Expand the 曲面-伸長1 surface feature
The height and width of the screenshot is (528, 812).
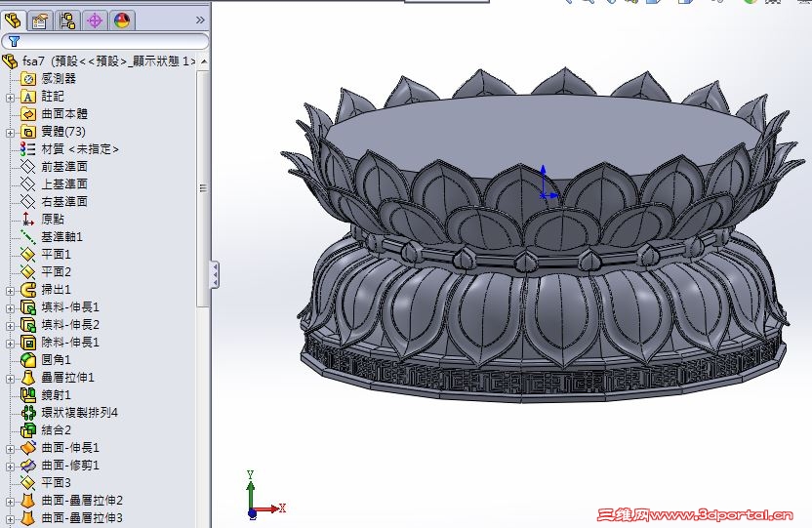tap(10, 449)
